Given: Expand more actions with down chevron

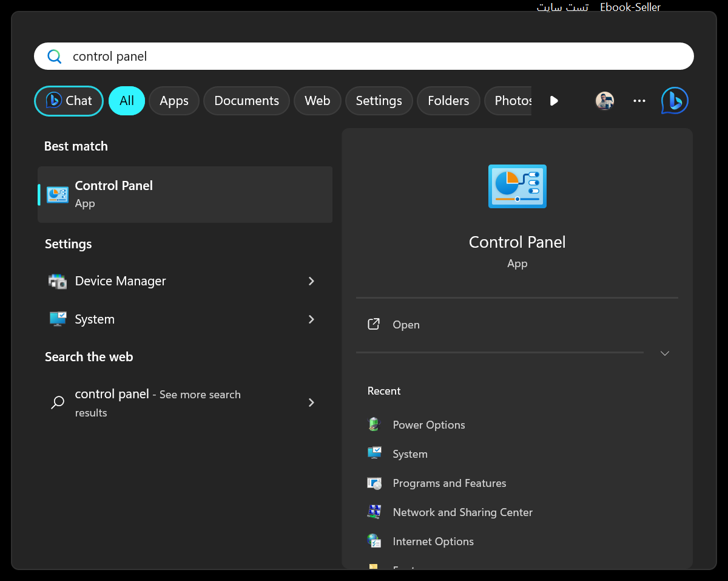Looking at the screenshot, I should coord(665,353).
